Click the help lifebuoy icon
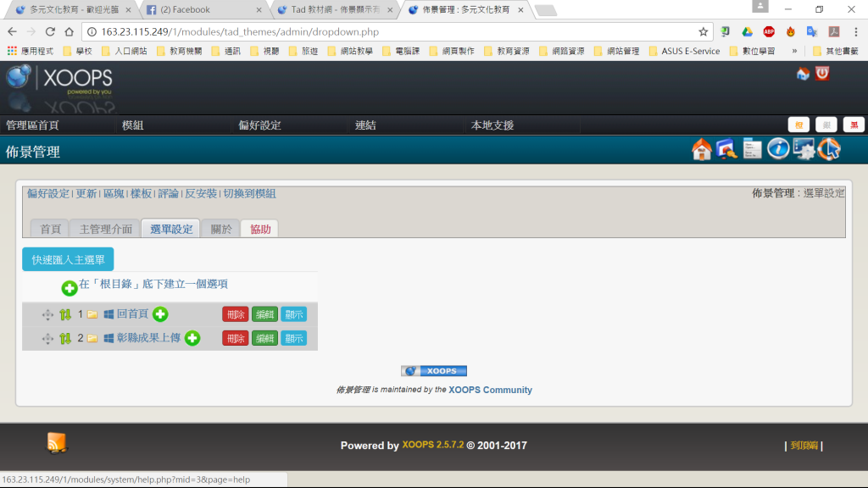The image size is (868, 488). coord(828,149)
